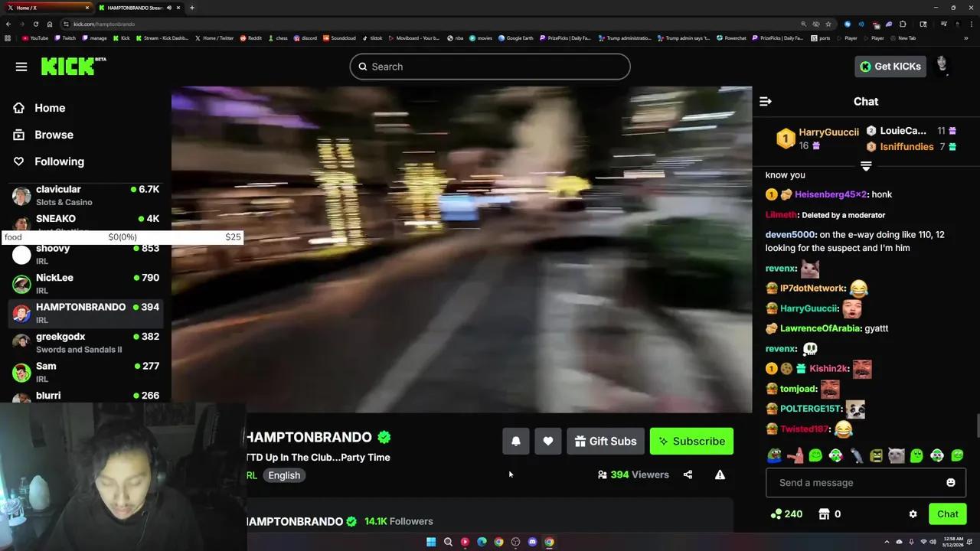Insert the Pepe frog quick emote
This screenshot has width=980, height=551.
coord(775,456)
